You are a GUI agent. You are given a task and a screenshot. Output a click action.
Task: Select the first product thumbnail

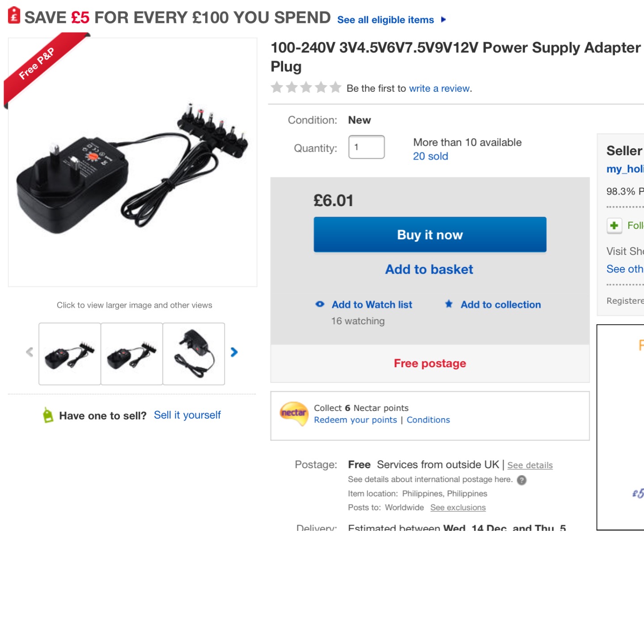[x=70, y=354]
